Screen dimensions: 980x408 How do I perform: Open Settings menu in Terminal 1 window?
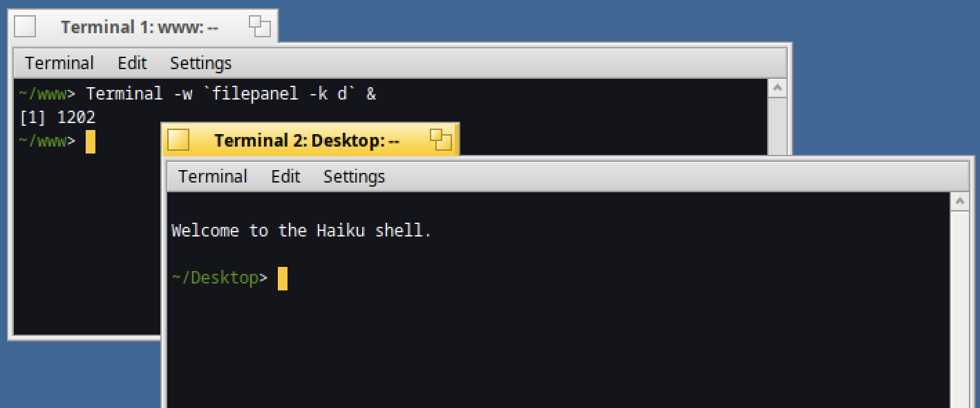pyautogui.click(x=200, y=63)
